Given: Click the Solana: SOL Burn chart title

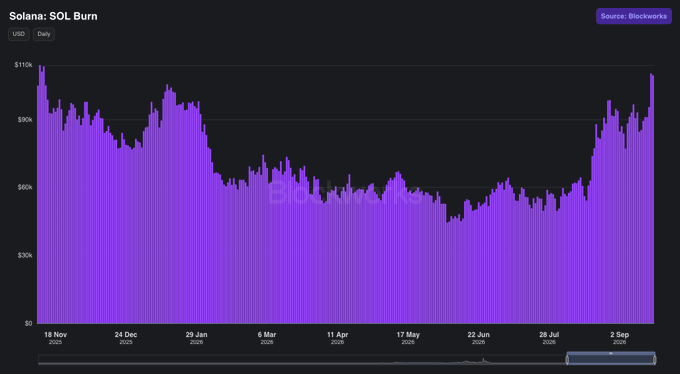Looking at the screenshot, I should point(53,16).
